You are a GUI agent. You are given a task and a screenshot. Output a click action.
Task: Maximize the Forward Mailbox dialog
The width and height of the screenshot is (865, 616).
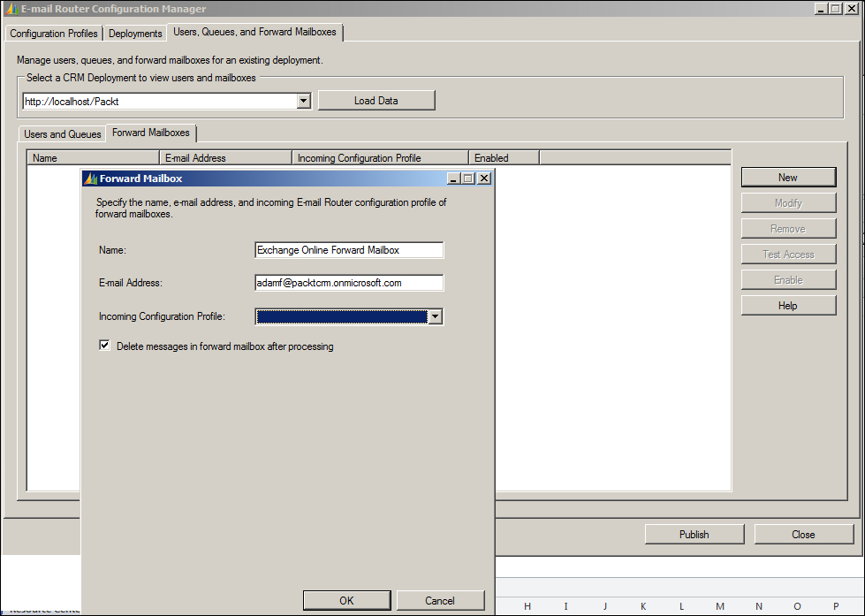(x=467, y=179)
